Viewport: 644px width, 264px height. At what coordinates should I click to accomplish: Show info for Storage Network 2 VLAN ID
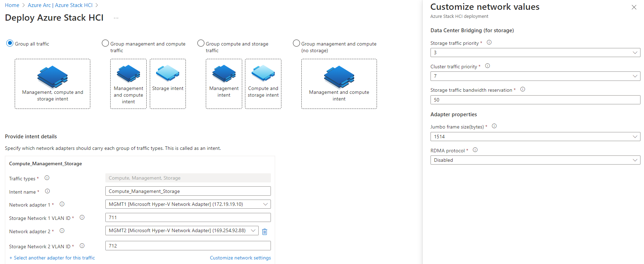pyautogui.click(x=82, y=246)
